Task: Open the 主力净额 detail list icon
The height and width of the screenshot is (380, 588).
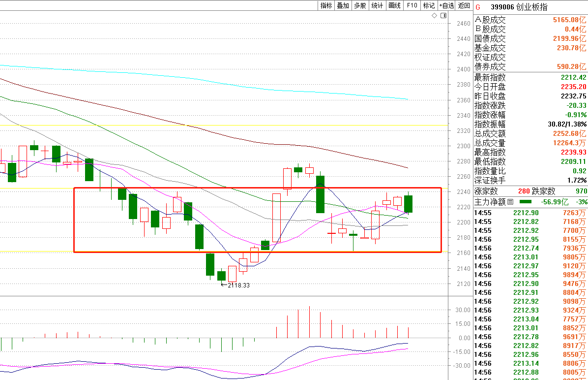Action: [x=510, y=202]
